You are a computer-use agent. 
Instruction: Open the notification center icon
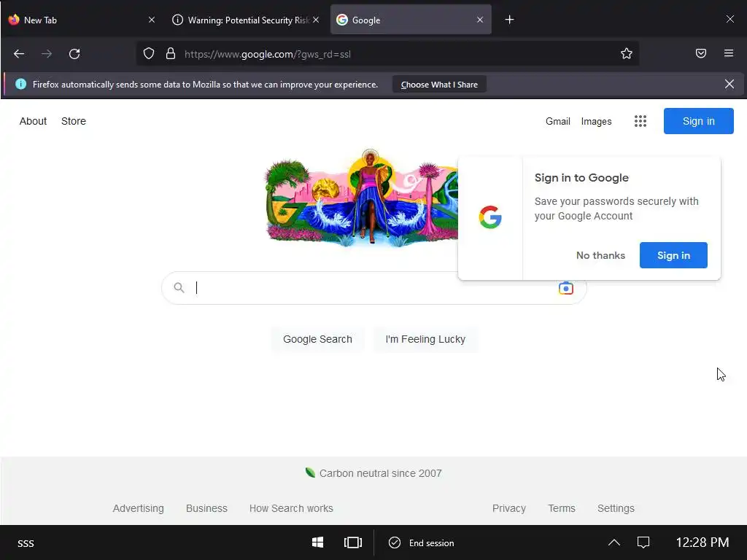643,542
